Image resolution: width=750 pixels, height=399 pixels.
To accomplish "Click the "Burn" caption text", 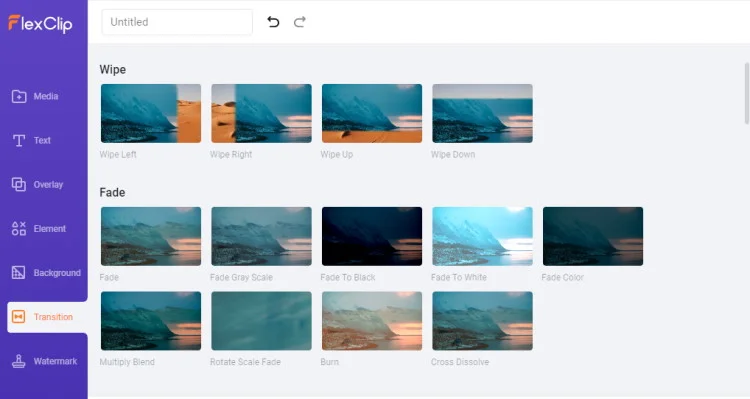I will tap(330, 362).
